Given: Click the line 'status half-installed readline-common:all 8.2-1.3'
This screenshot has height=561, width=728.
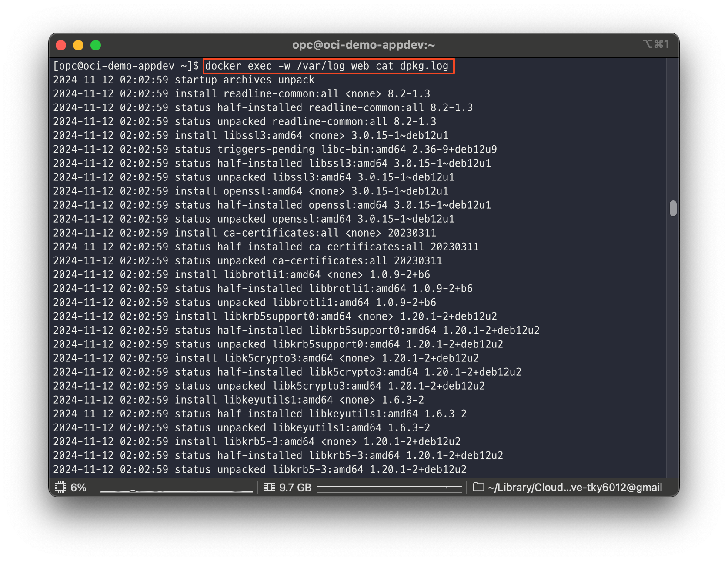Looking at the screenshot, I should [x=263, y=108].
